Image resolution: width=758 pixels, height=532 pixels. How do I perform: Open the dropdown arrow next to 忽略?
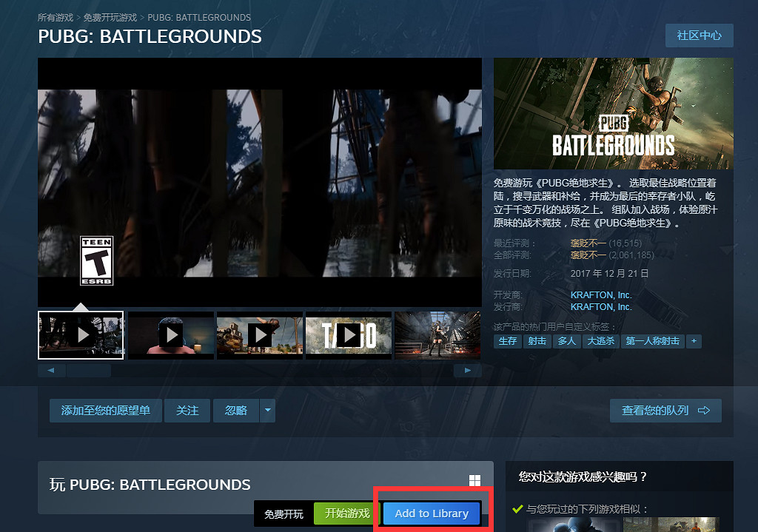point(267,410)
